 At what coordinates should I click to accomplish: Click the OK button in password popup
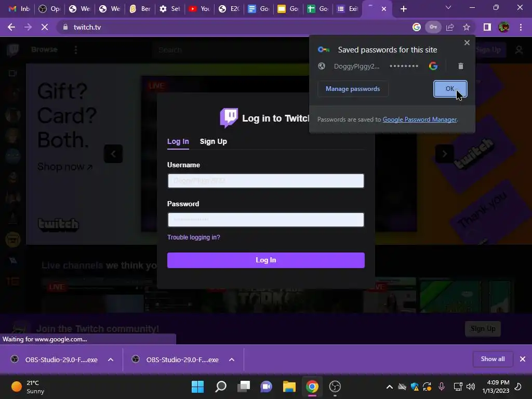coord(450,89)
